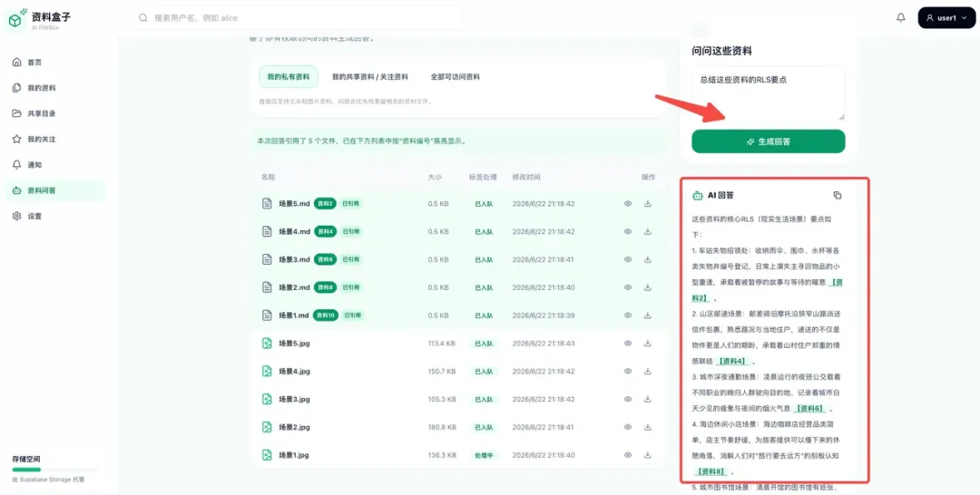
Task: Click the 大小 column header
Action: click(x=435, y=178)
